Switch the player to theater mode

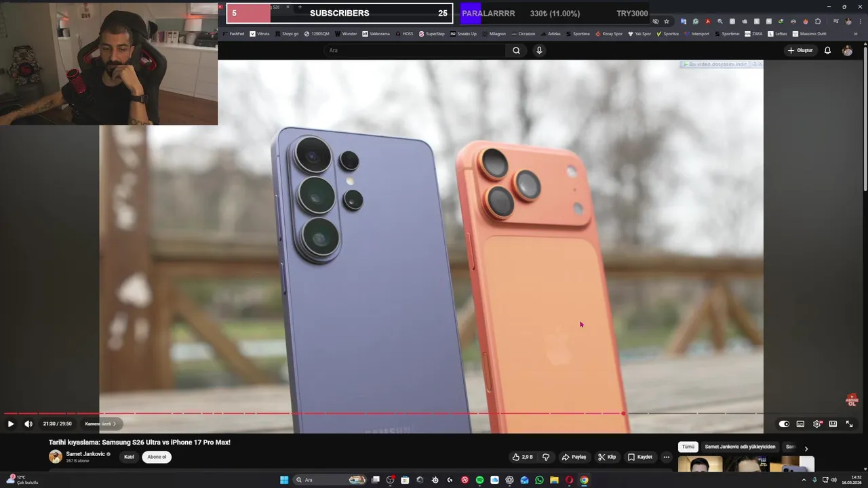pos(833,424)
